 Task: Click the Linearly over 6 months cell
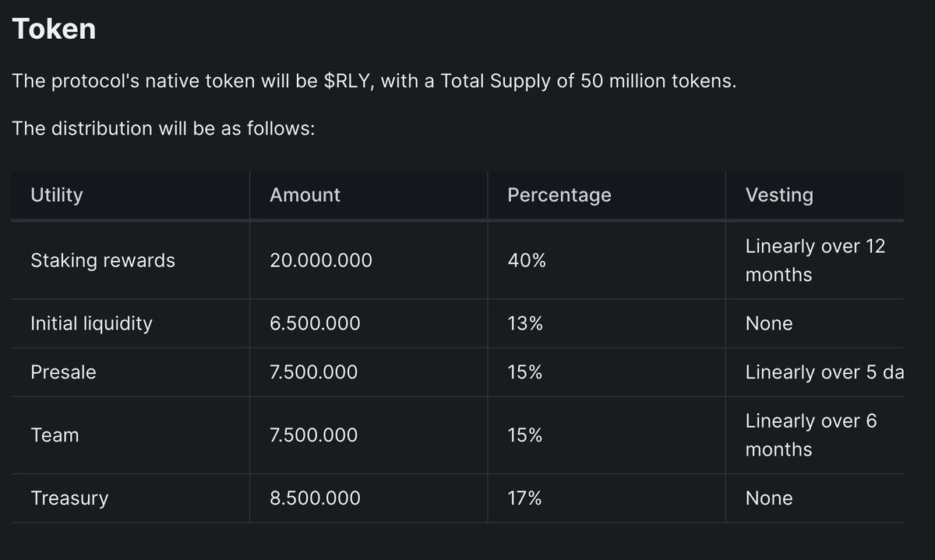pos(810,435)
